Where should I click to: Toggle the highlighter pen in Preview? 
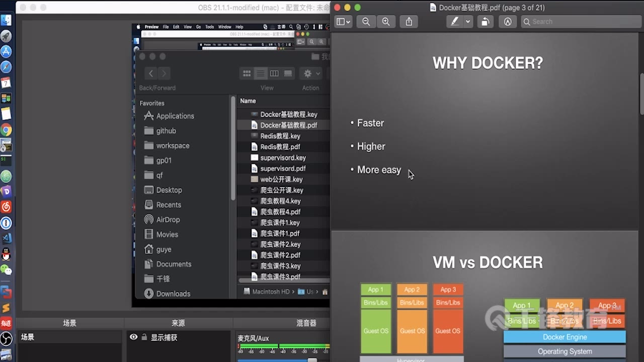tap(455, 22)
